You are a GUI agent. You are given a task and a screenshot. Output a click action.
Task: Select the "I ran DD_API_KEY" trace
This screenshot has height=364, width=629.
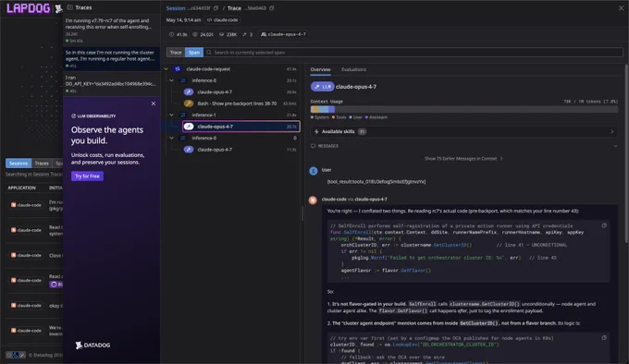coord(111,84)
